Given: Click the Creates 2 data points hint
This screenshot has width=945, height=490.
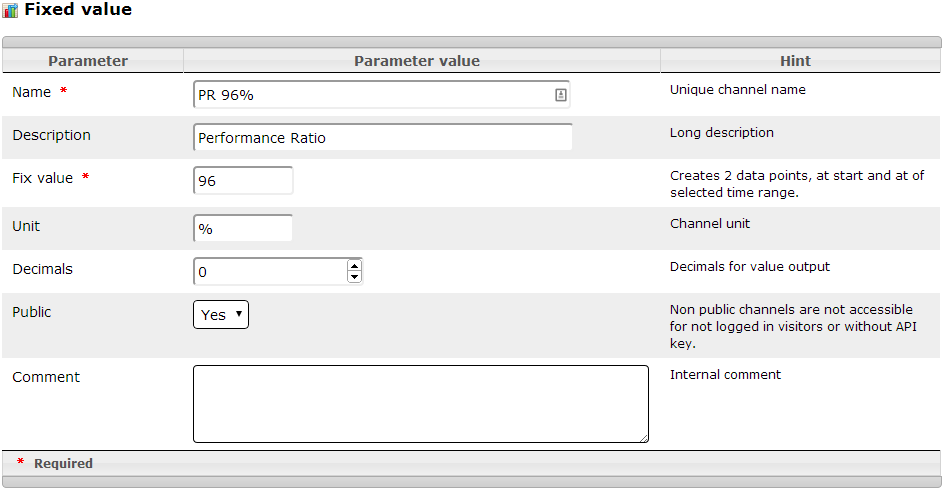Looking at the screenshot, I should tap(797, 184).
